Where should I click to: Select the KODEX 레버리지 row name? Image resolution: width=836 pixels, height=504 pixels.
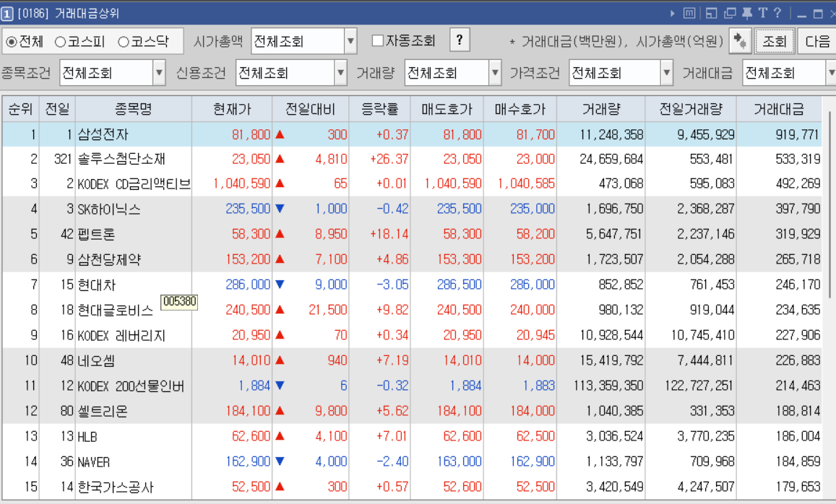pos(121,335)
